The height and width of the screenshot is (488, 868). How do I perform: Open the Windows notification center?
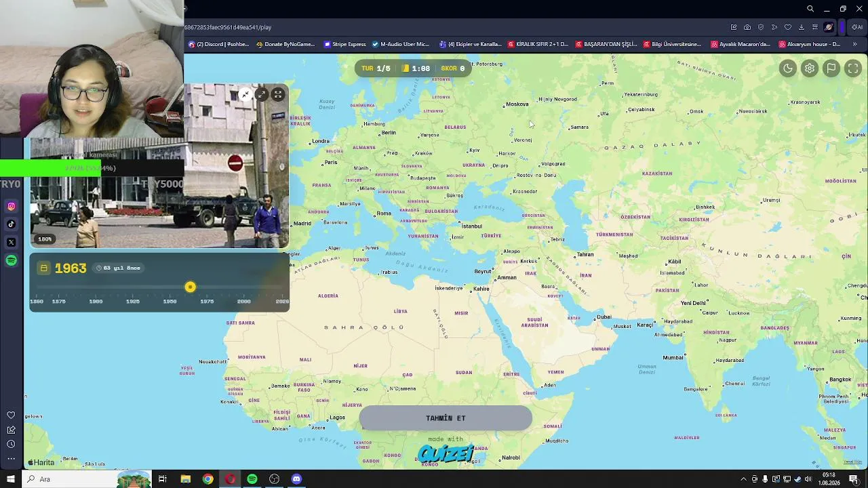(x=854, y=479)
